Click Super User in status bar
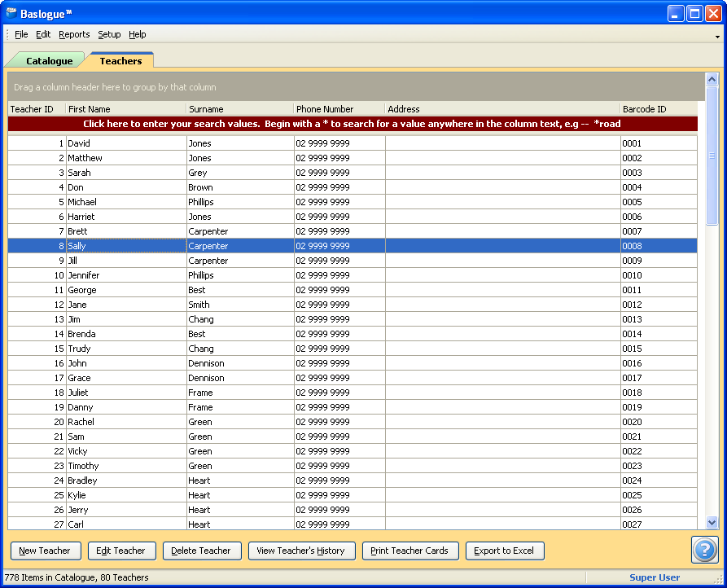Viewport: 727px width, 588px height. coord(655,577)
